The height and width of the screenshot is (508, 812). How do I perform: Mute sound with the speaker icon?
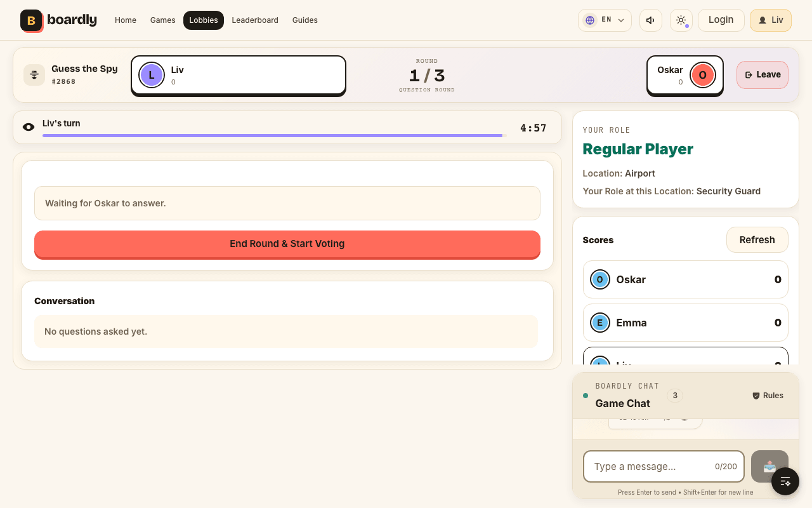click(x=650, y=20)
